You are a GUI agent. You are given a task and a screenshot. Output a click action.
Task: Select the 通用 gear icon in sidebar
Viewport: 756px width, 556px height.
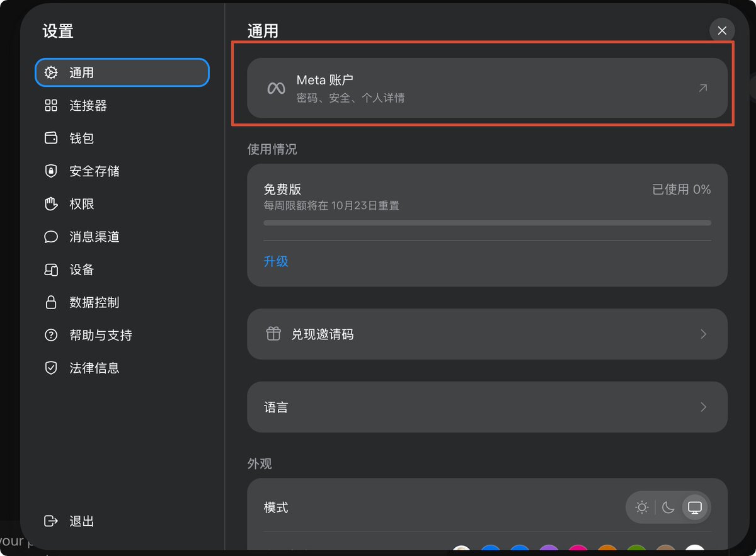click(x=51, y=72)
